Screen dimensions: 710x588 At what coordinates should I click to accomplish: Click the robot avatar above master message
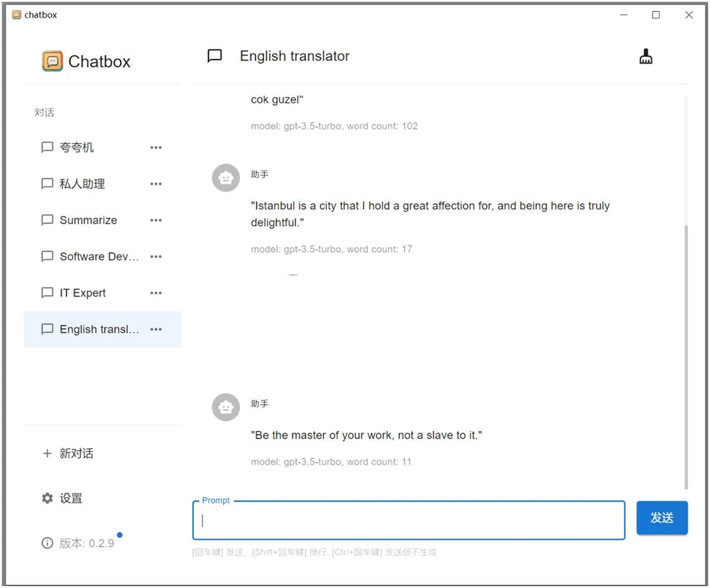click(226, 408)
